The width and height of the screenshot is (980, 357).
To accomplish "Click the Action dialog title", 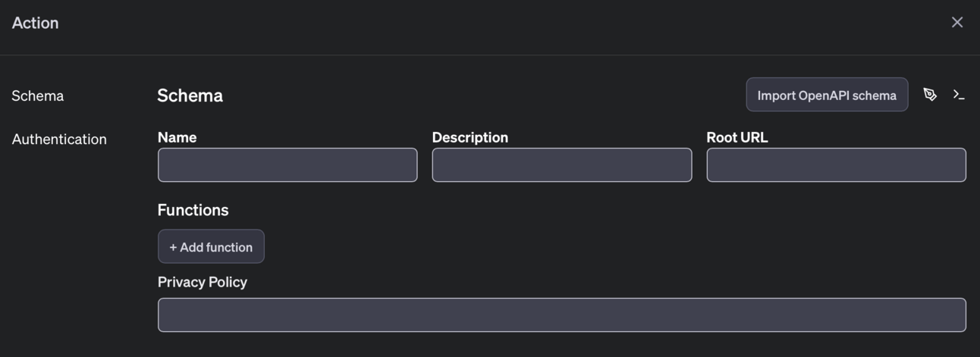I will [35, 23].
